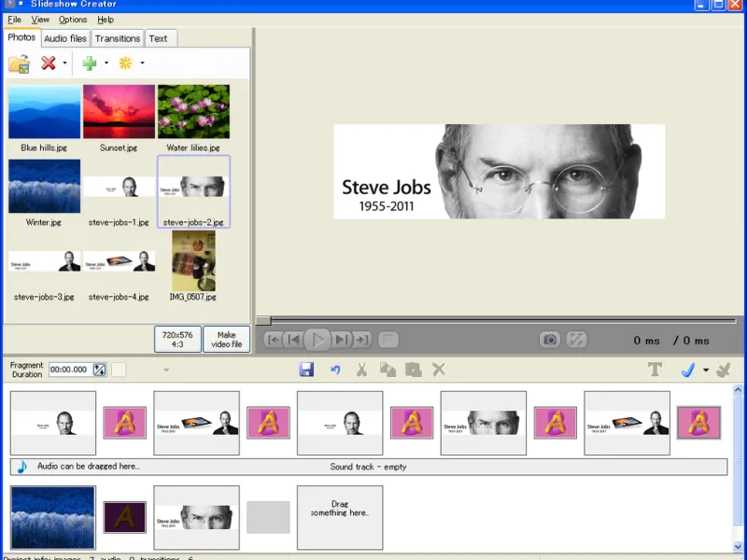Viewport: 747px width, 560px height.
Task: Open the Help menu
Action: (106, 20)
